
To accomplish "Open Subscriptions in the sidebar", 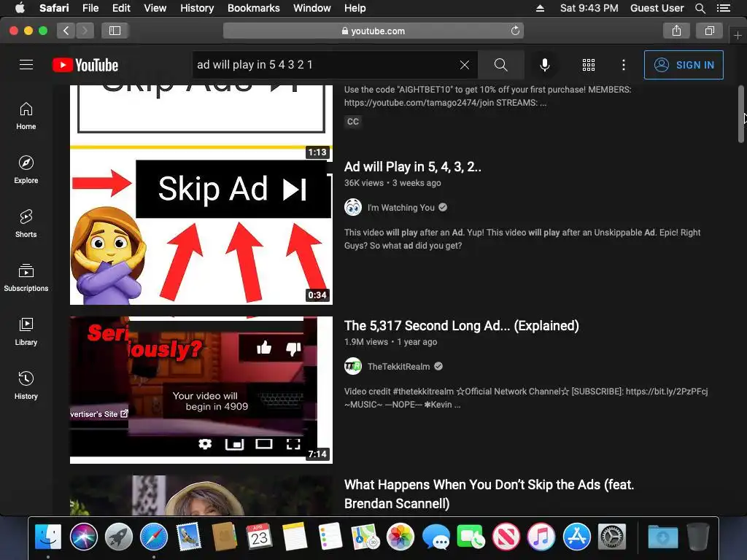I will tap(26, 278).
